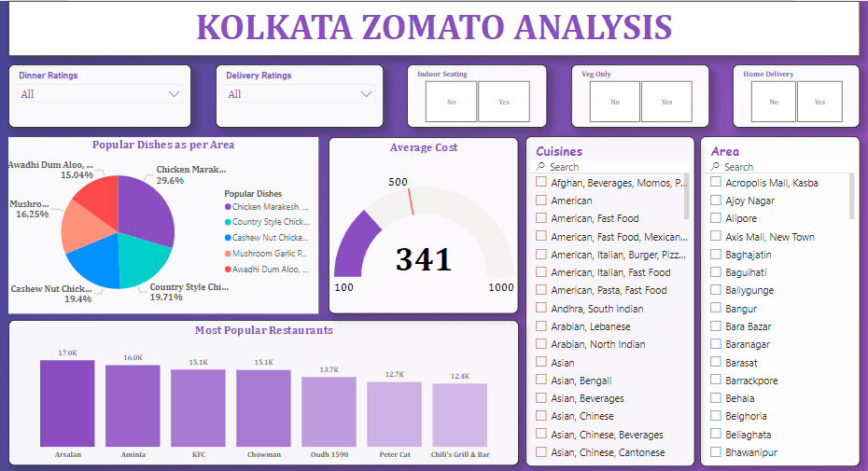The height and width of the screenshot is (471, 868).
Task: Expand the Dinner Ratings dropdown
Action: tap(174, 94)
